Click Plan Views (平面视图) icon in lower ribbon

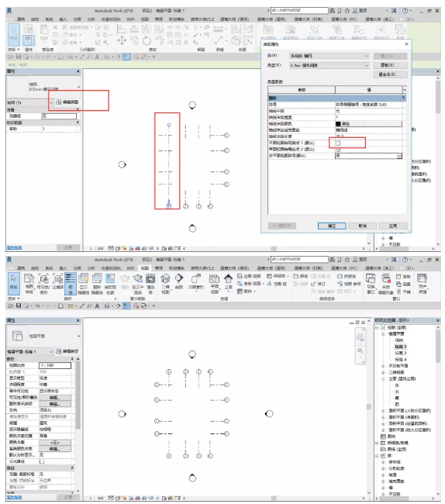[x=214, y=283]
